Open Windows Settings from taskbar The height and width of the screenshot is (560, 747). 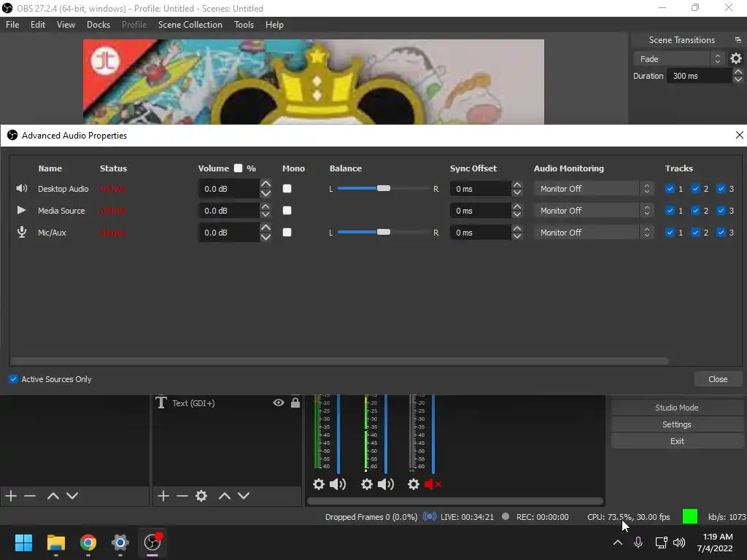tap(120, 542)
